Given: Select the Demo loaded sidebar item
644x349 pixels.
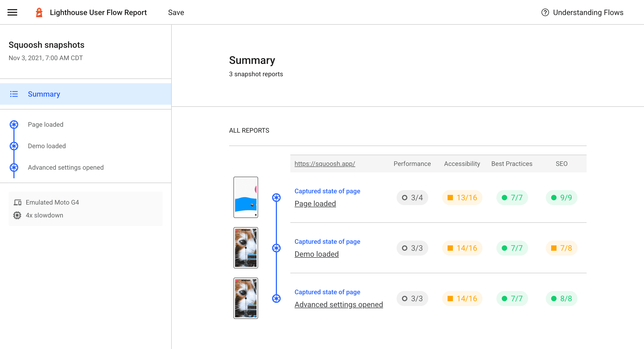Looking at the screenshot, I should coord(46,146).
